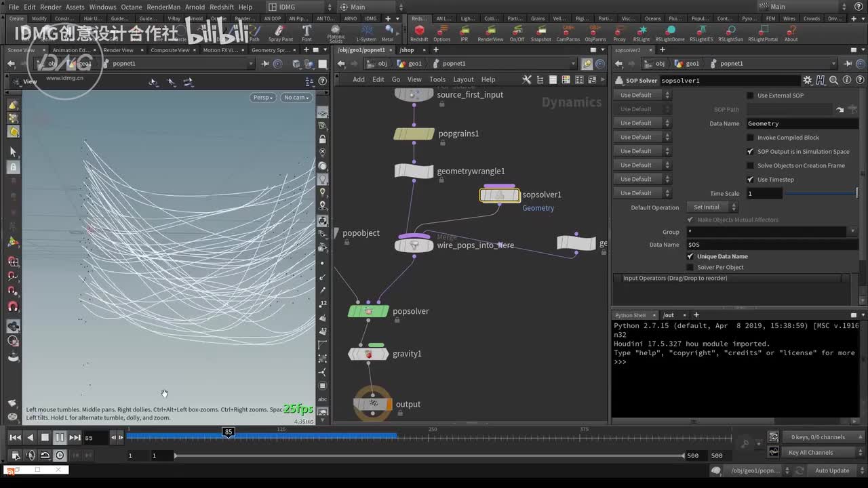Select the gravity1 node

point(368,354)
